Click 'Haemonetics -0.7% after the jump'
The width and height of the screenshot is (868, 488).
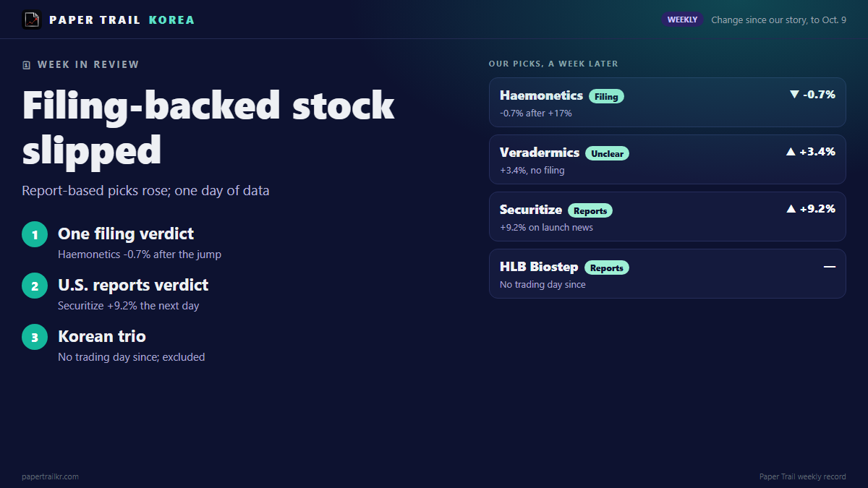pyautogui.click(x=140, y=254)
